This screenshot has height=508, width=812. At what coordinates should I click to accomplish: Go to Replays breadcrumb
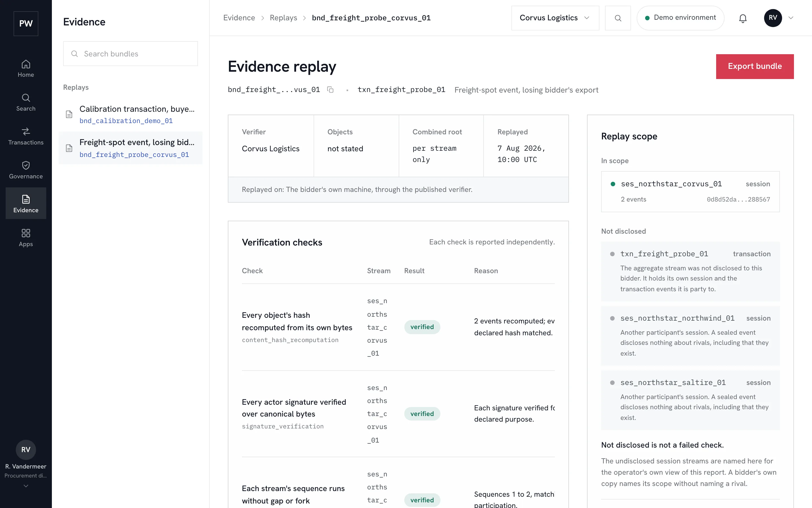tap(283, 18)
